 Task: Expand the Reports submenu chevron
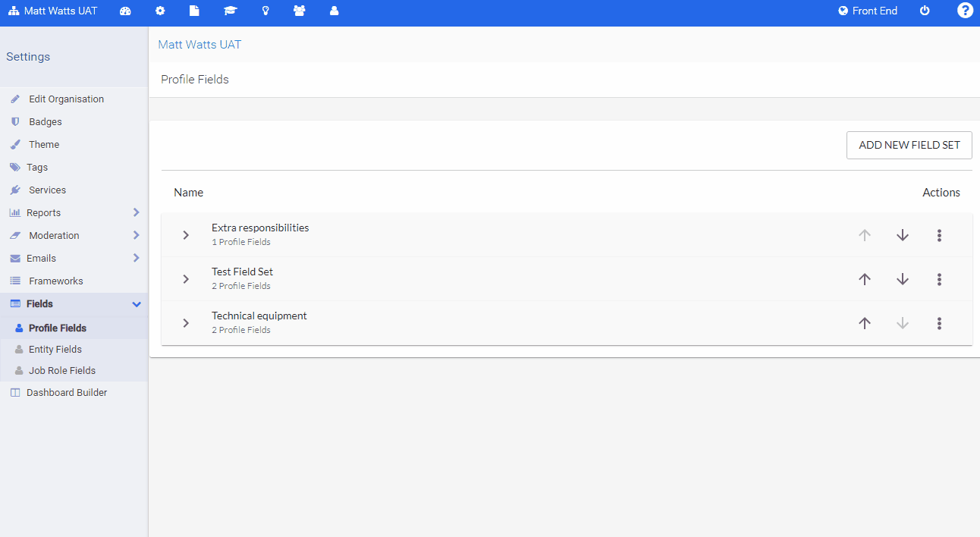[137, 212]
